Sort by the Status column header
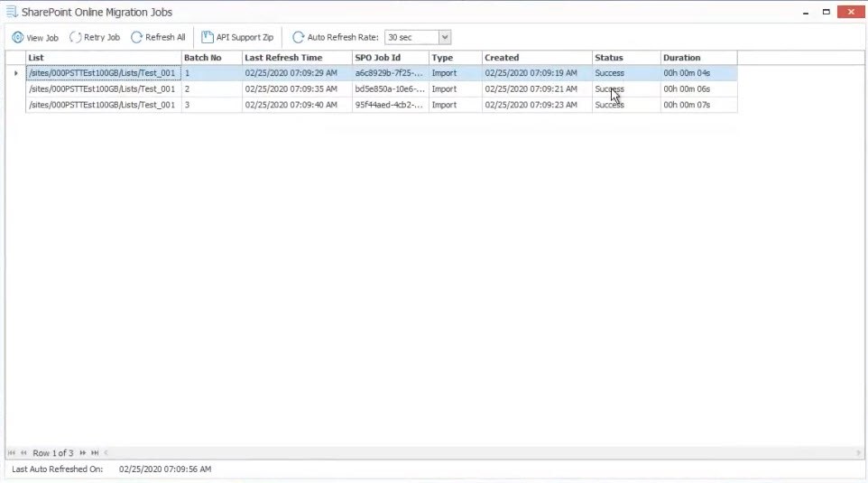 coord(626,58)
